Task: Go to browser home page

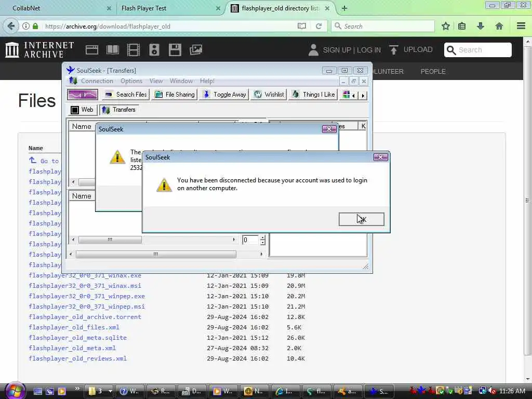Action: [499, 26]
